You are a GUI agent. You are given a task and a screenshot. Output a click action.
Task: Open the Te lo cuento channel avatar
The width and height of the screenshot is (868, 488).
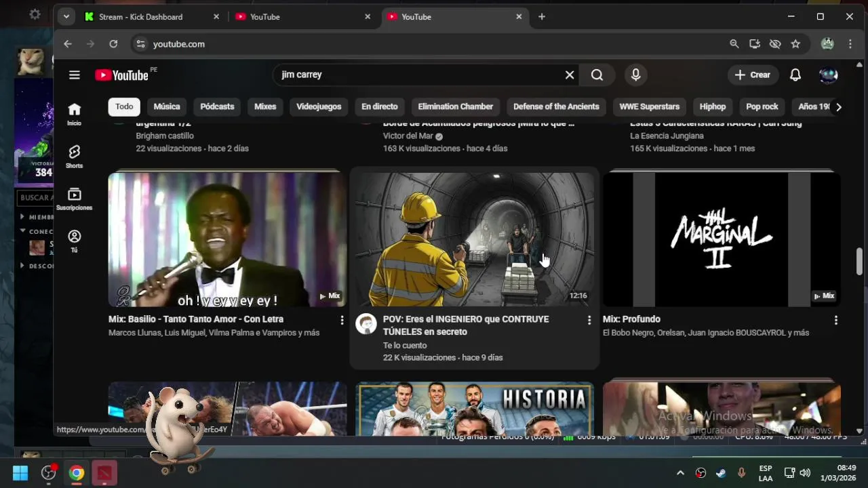(x=366, y=324)
